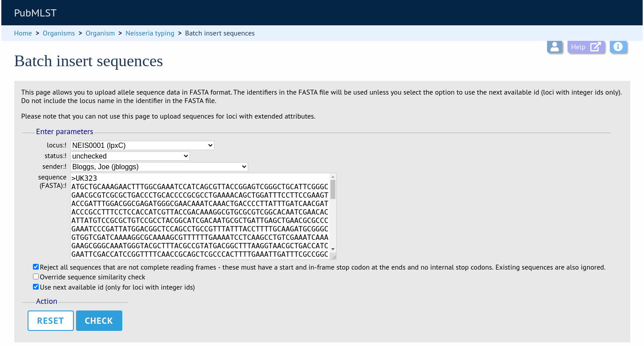Click the RESET button
Screen dimensions: 644x346
tap(51, 321)
